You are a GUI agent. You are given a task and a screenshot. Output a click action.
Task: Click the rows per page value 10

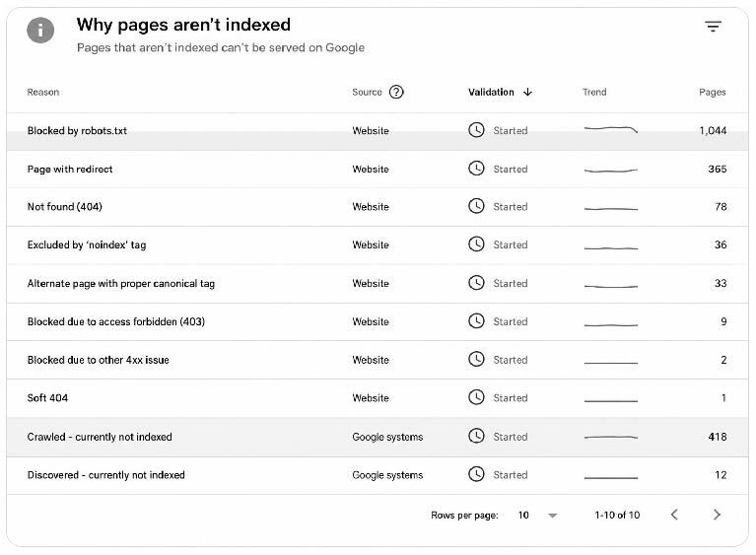pos(523,515)
